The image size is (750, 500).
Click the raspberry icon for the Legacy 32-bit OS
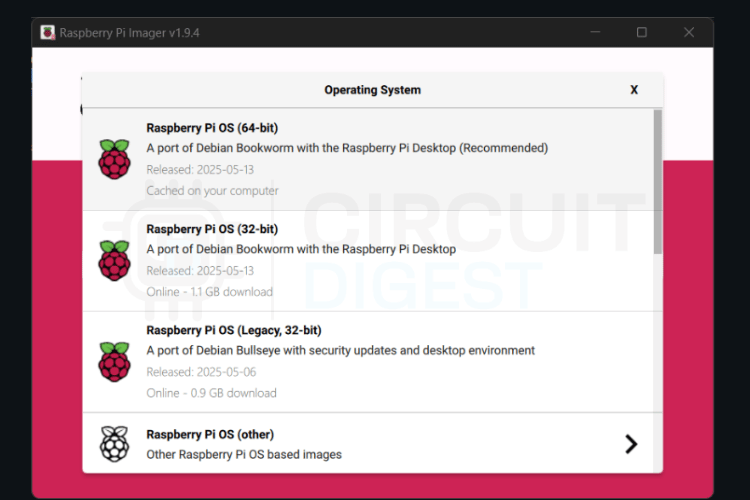(114, 361)
